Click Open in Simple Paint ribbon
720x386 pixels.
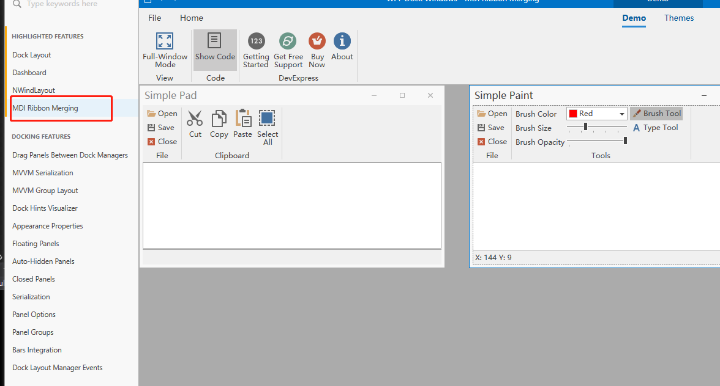pyautogui.click(x=492, y=113)
